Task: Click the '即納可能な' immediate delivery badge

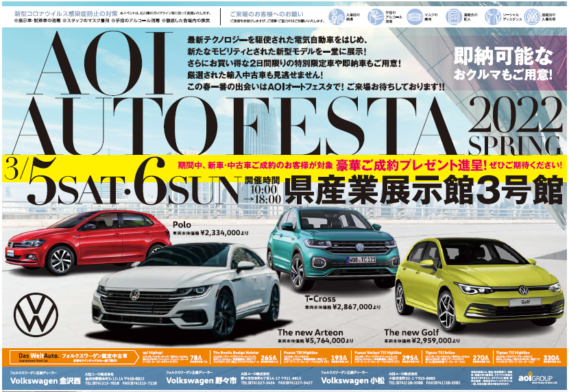Action: pyautogui.click(x=503, y=57)
